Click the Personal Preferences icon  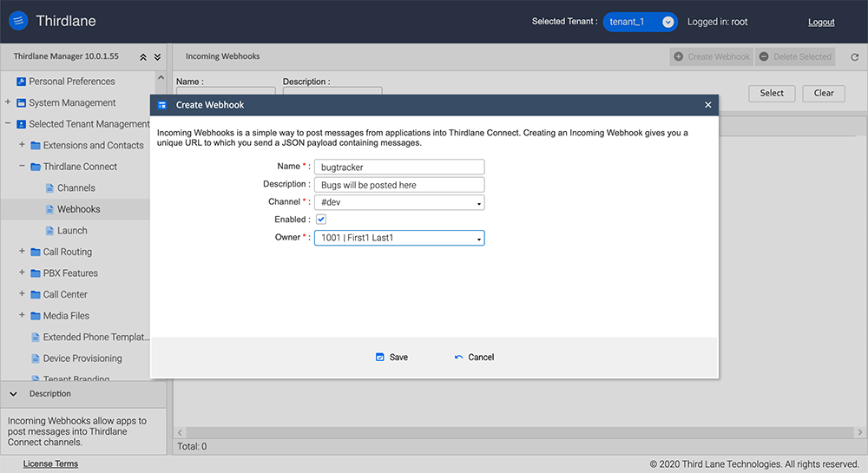[21, 82]
